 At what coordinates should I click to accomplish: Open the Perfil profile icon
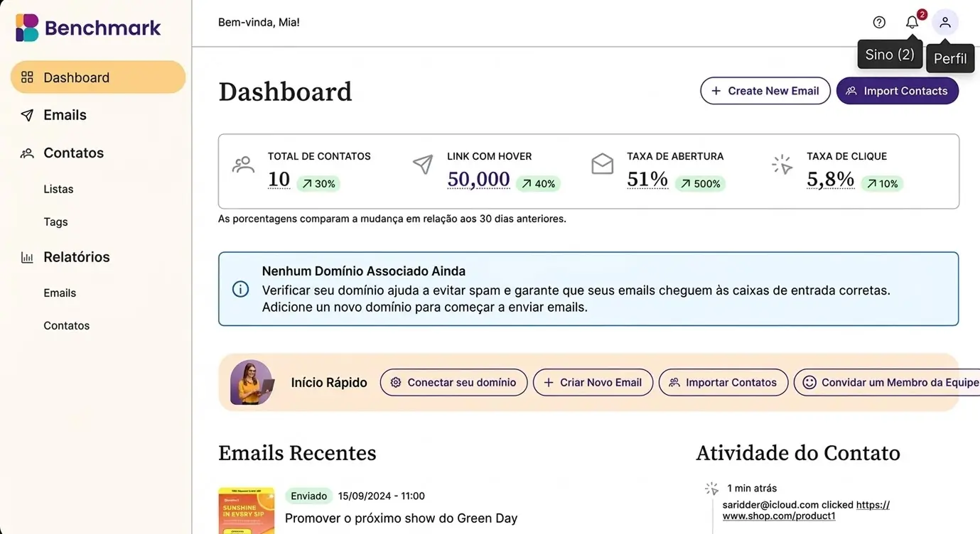(945, 21)
